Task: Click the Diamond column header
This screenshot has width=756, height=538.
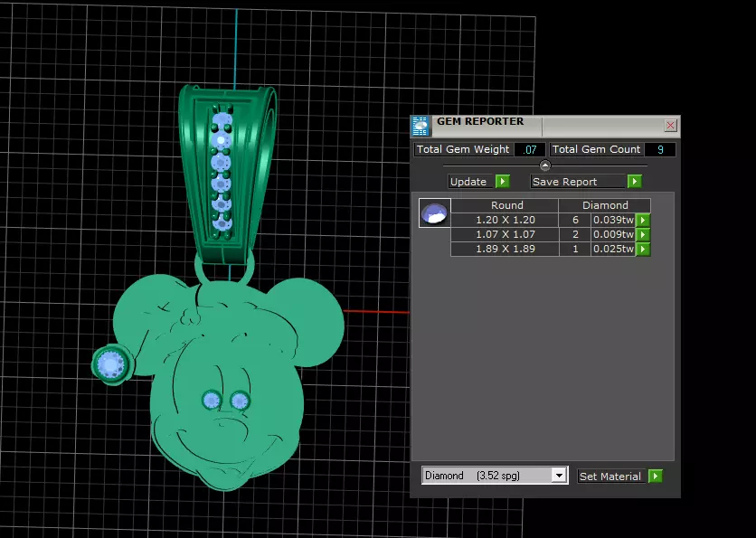Action: (605, 205)
